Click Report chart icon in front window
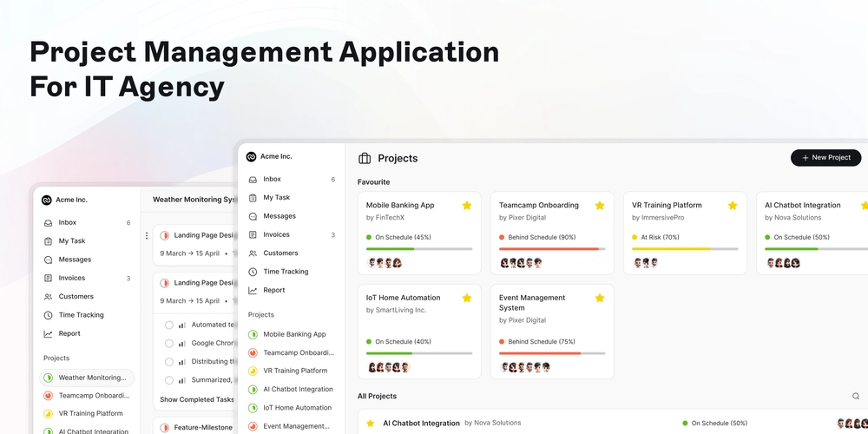The height and width of the screenshot is (434, 868). [x=253, y=290]
